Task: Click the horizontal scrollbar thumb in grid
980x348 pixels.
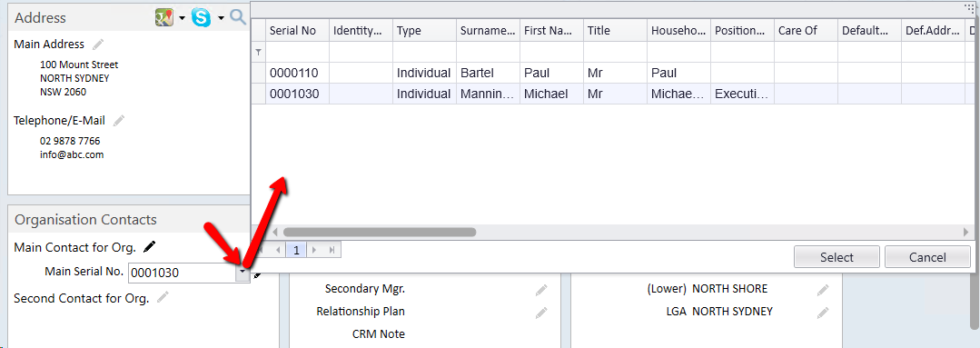Action: (x=380, y=232)
